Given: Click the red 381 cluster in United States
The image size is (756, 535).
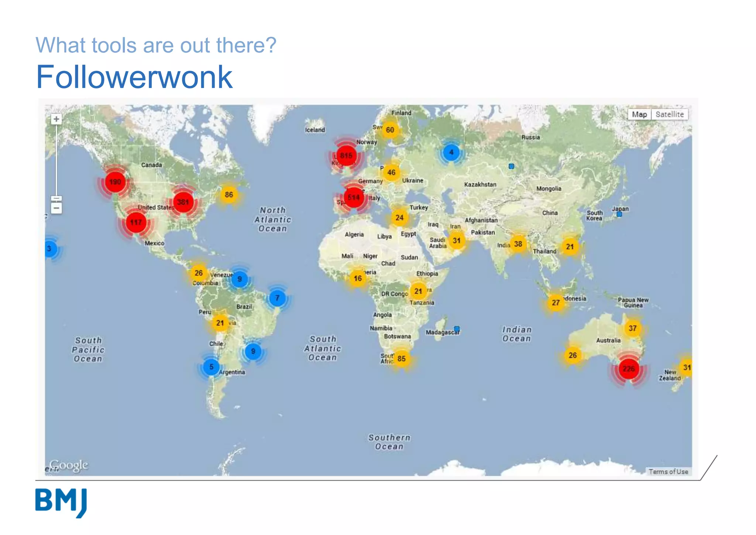Looking at the screenshot, I should 183,202.
